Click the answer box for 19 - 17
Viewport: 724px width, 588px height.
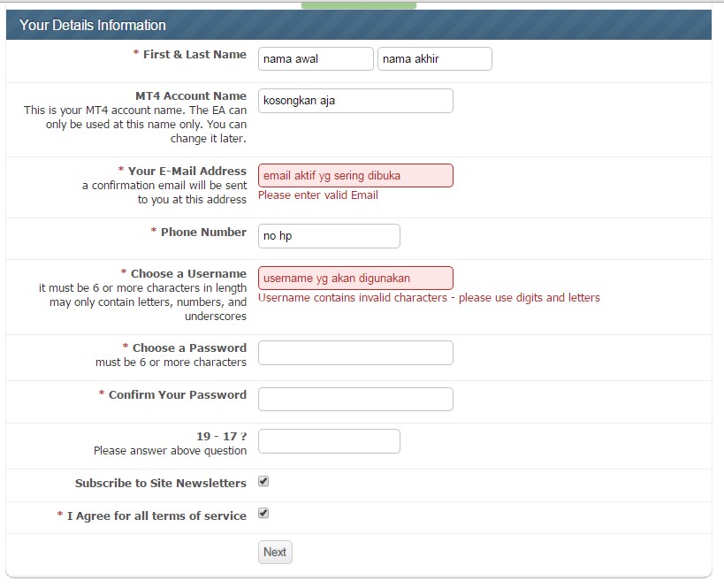[x=329, y=441]
